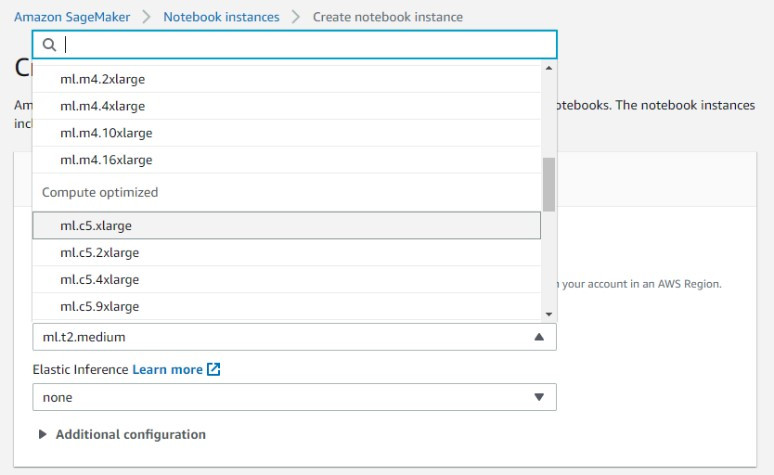This screenshot has height=475, width=774.
Task: Choose ml.m4.10xlarge from the list
Action: (286, 133)
